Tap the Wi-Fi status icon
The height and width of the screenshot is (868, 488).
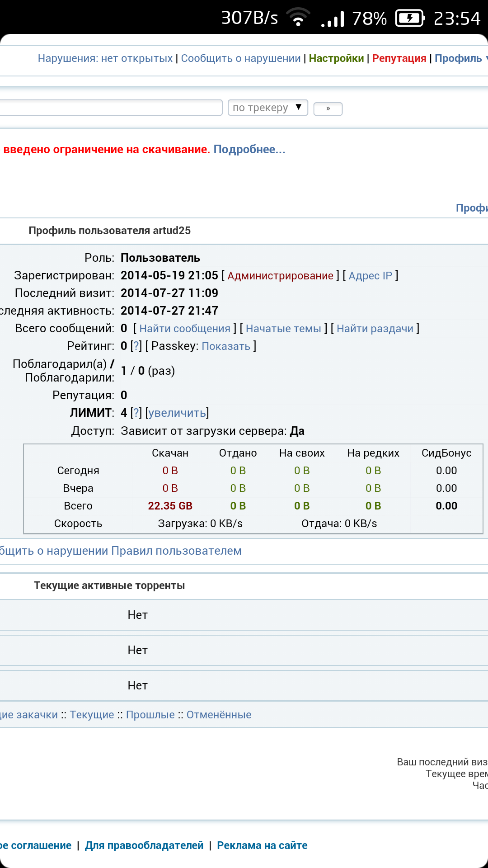(x=298, y=18)
